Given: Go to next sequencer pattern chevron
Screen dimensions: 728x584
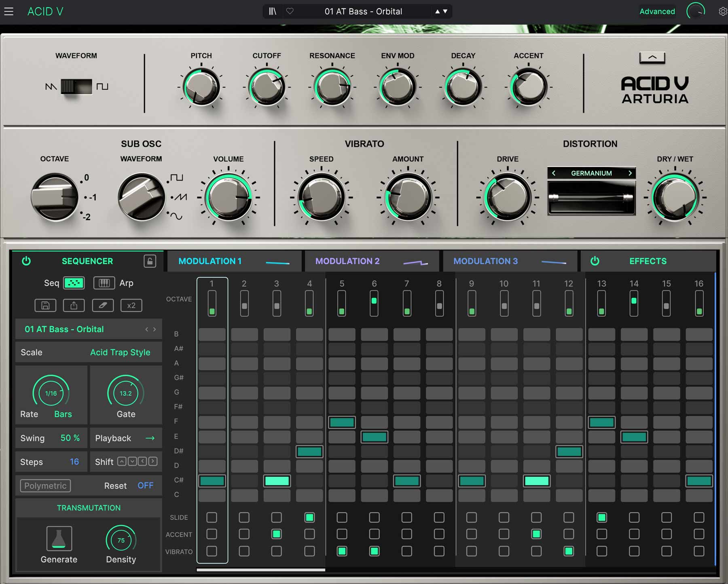Looking at the screenshot, I should click(x=154, y=329).
